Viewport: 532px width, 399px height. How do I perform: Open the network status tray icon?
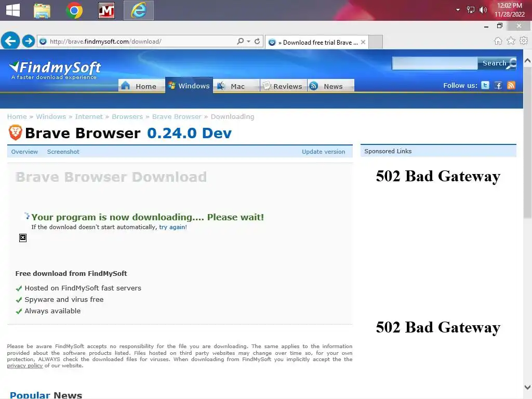tap(471, 10)
